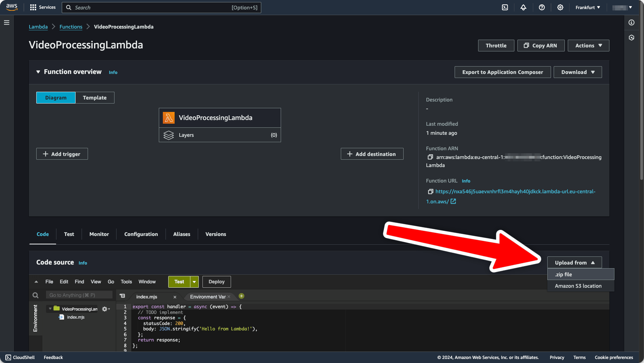Add a new editor tab with plus
Image resolution: width=644 pixels, height=363 pixels.
click(x=241, y=296)
